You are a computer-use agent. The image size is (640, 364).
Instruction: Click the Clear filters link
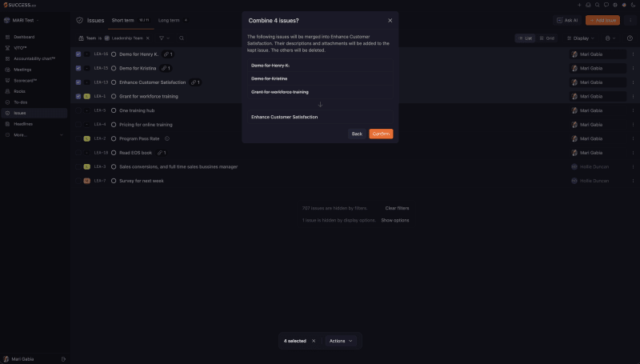click(397, 208)
